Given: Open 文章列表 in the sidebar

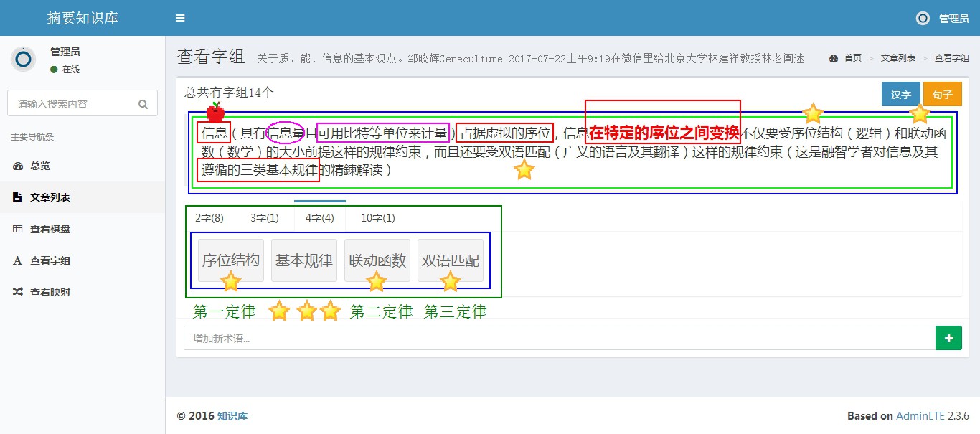Looking at the screenshot, I should point(50,197).
